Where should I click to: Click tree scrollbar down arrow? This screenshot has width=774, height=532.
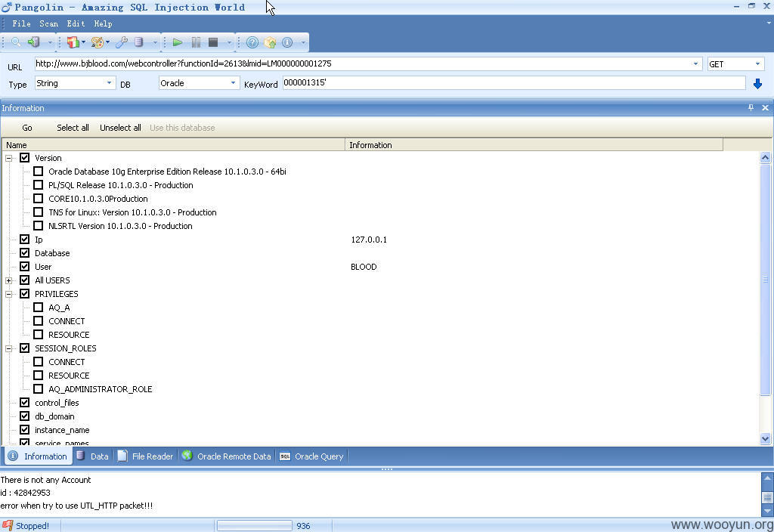click(x=765, y=438)
